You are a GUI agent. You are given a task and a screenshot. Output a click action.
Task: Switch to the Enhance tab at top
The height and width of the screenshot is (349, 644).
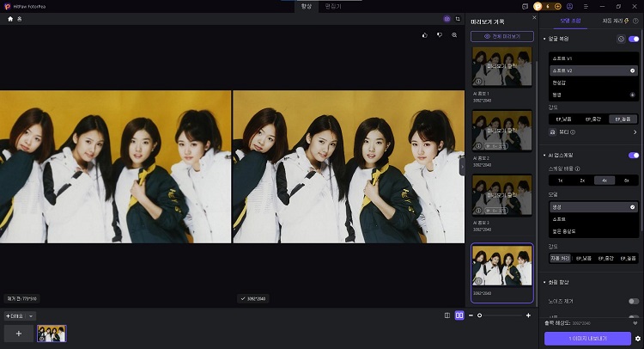tap(307, 6)
